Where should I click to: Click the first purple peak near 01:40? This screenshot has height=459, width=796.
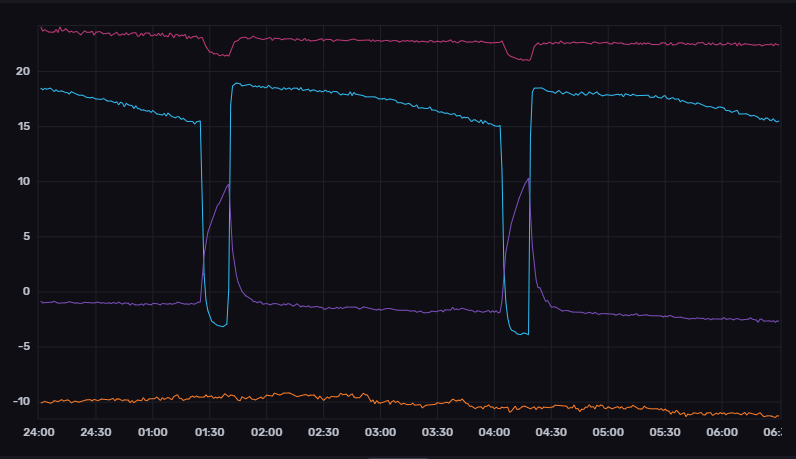point(228,184)
